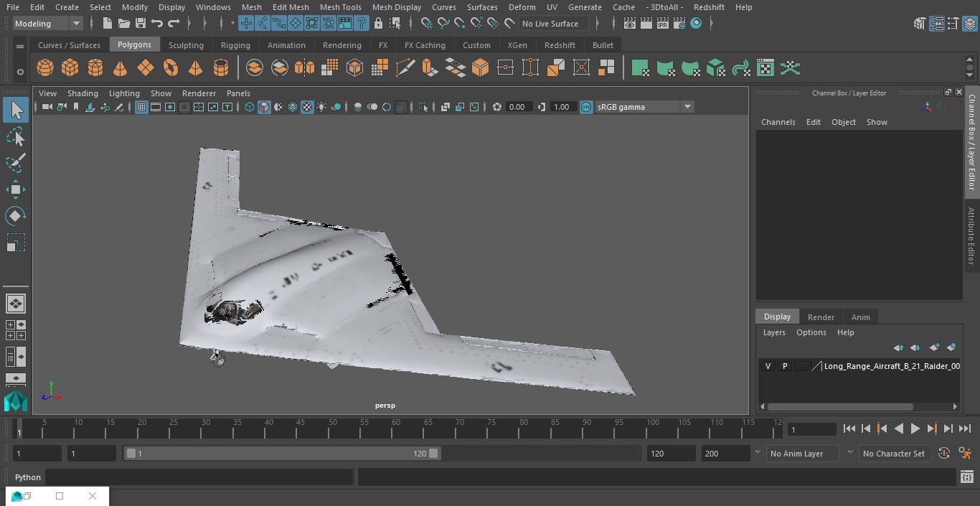Image resolution: width=980 pixels, height=506 pixels.
Task: Toggle layer playback P box
Action: 784,366
